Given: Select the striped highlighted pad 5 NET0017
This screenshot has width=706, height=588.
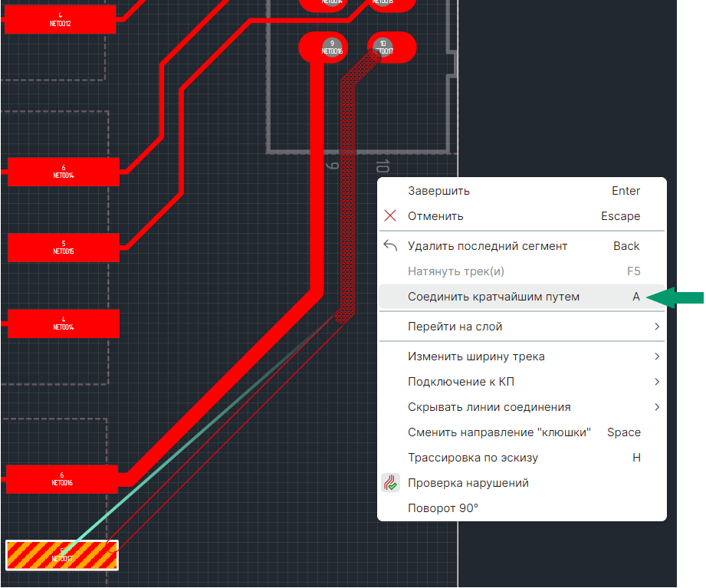Looking at the screenshot, I should 62,555.
